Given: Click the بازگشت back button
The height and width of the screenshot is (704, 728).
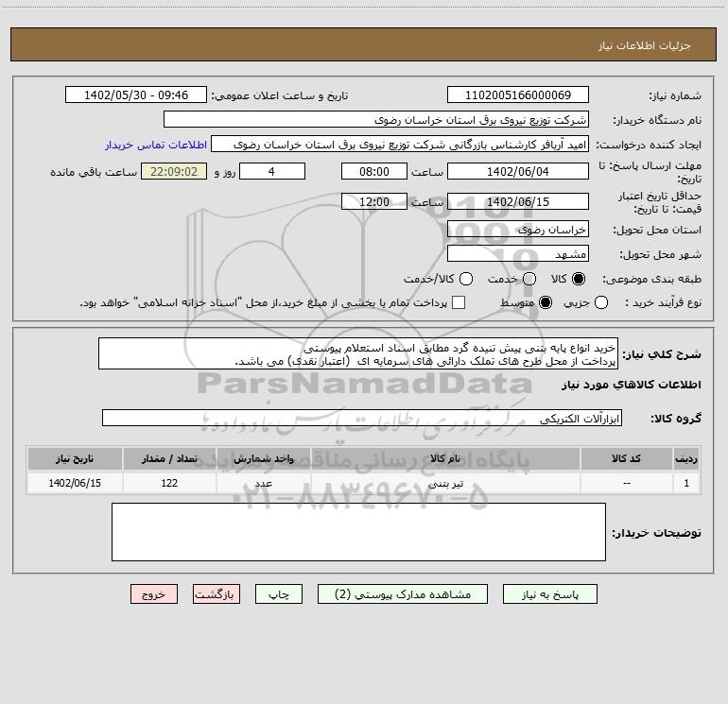Looking at the screenshot, I should tap(217, 594).
